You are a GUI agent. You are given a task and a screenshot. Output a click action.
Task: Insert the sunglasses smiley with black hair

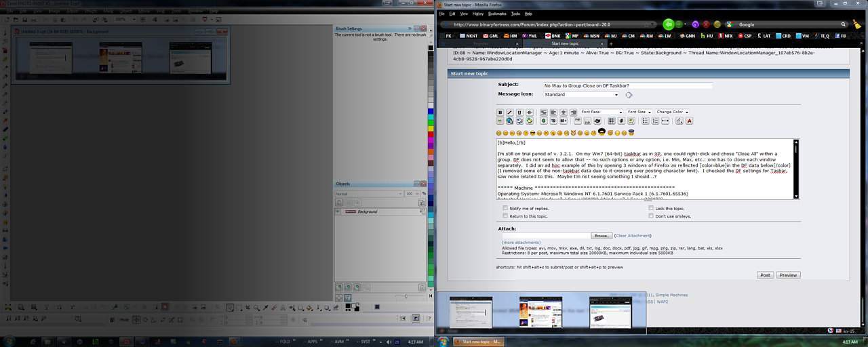tap(601, 131)
